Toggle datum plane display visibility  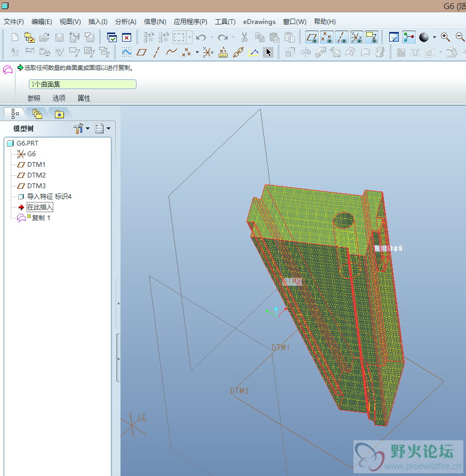pos(312,37)
